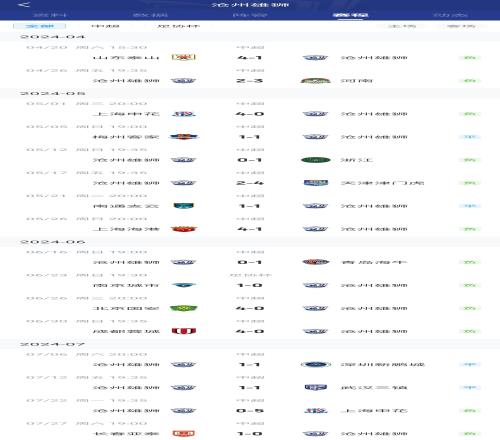Open the 武汉三镇 team logo
This screenshot has width=500, height=440.
pos(315,387)
